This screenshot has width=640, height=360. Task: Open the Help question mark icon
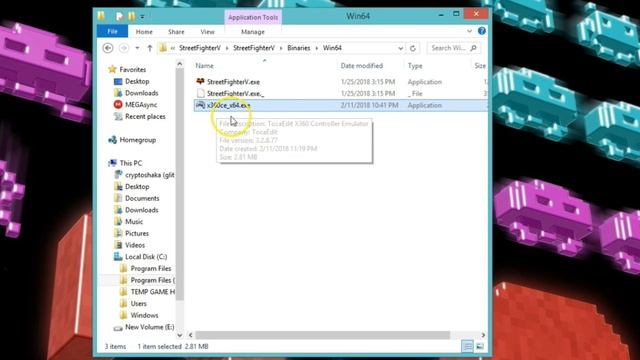coord(482,31)
